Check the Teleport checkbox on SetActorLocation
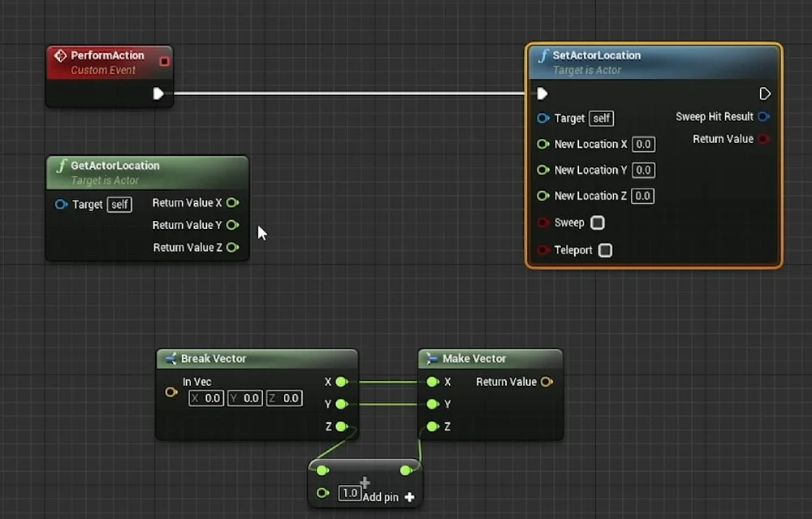 pyautogui.click(x=604, y=250)
